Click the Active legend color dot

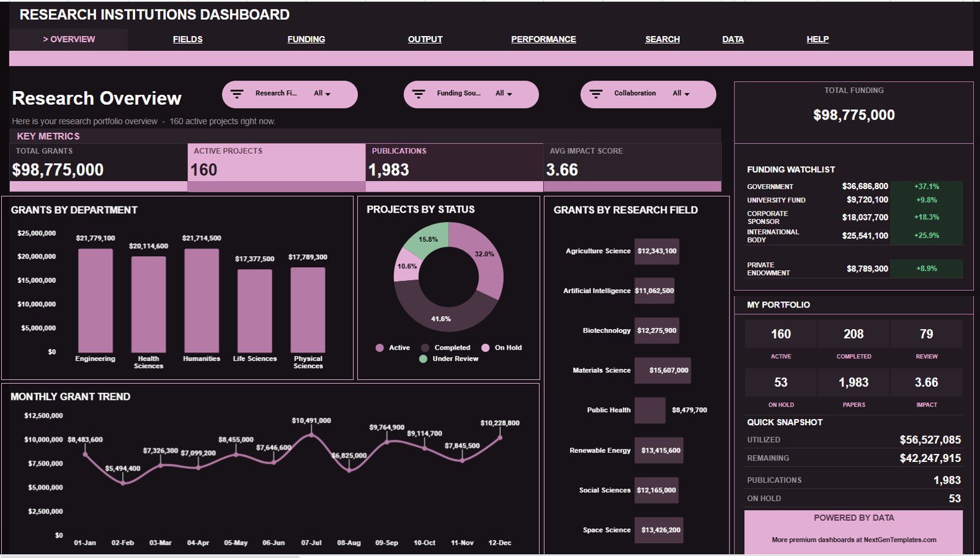pyautogui.click(x=380, y=348)
